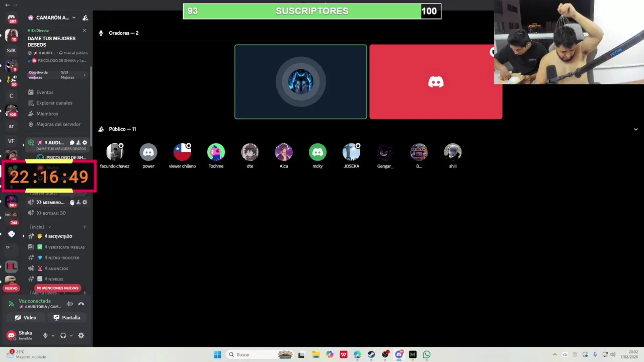This screenshot has width=644, height=362.
Task: Open JOSEKA audience avatar
Action: 351,152
